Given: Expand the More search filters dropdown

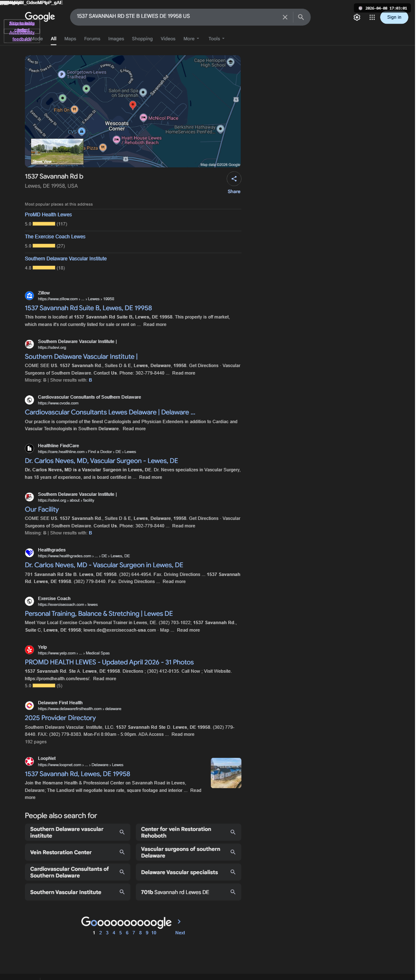Looking at the screenshot, I should [191, 39].
